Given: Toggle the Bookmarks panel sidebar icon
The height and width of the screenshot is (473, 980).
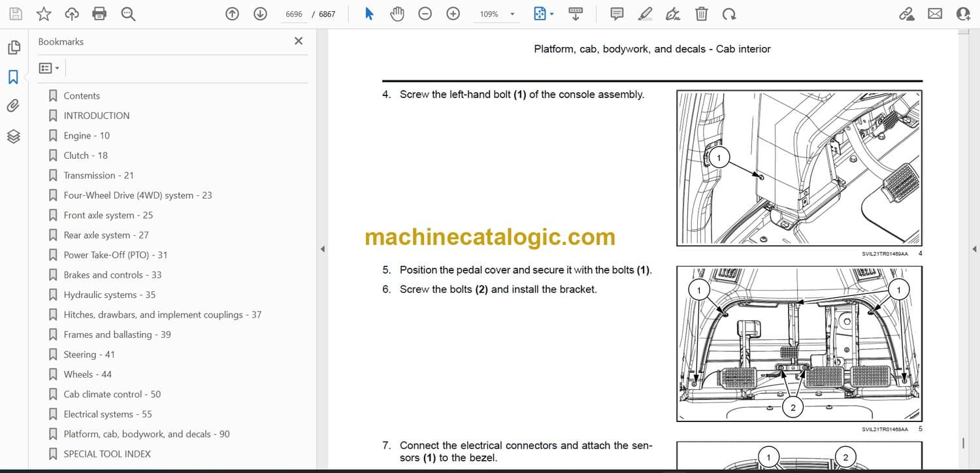Looking at the screenshot, I should 13,77.
